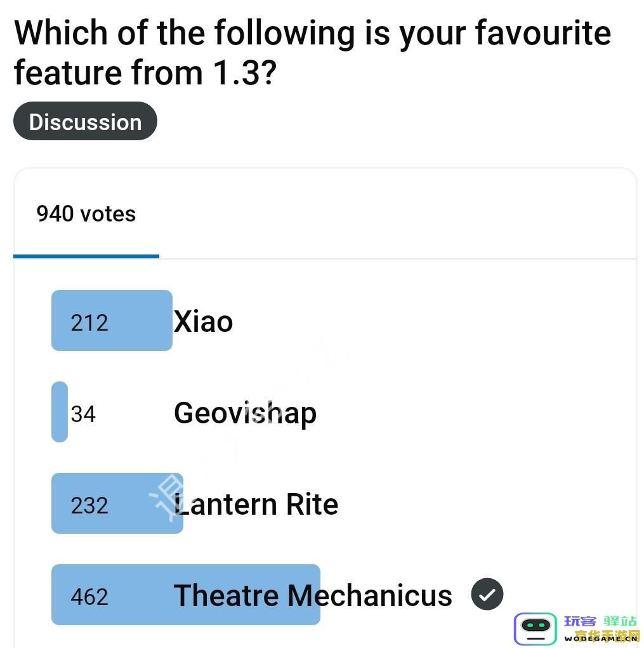Click the 34 votes bar for Geovishap
644x648 pixels.
(60, 412)
